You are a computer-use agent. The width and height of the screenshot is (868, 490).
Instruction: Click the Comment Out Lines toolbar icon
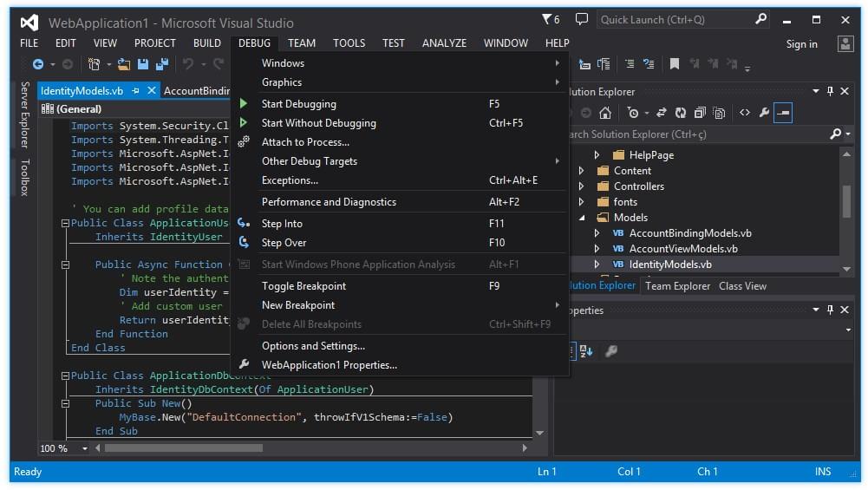tap(630, 64)
